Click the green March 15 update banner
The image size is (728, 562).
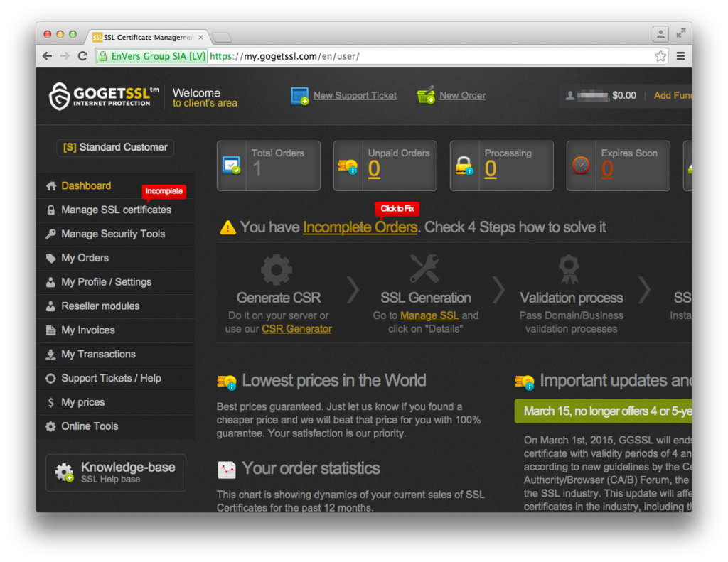603,411
